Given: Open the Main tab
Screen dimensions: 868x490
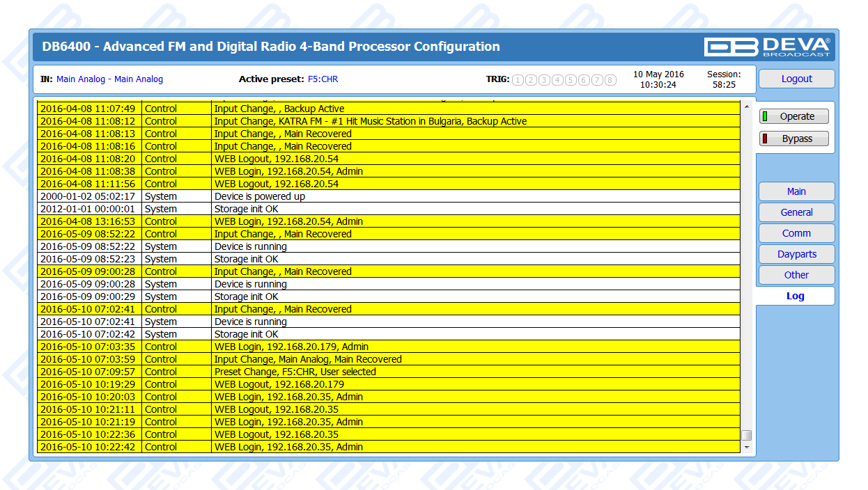Looking at the screenshot, I should click(x=796, y=191).
